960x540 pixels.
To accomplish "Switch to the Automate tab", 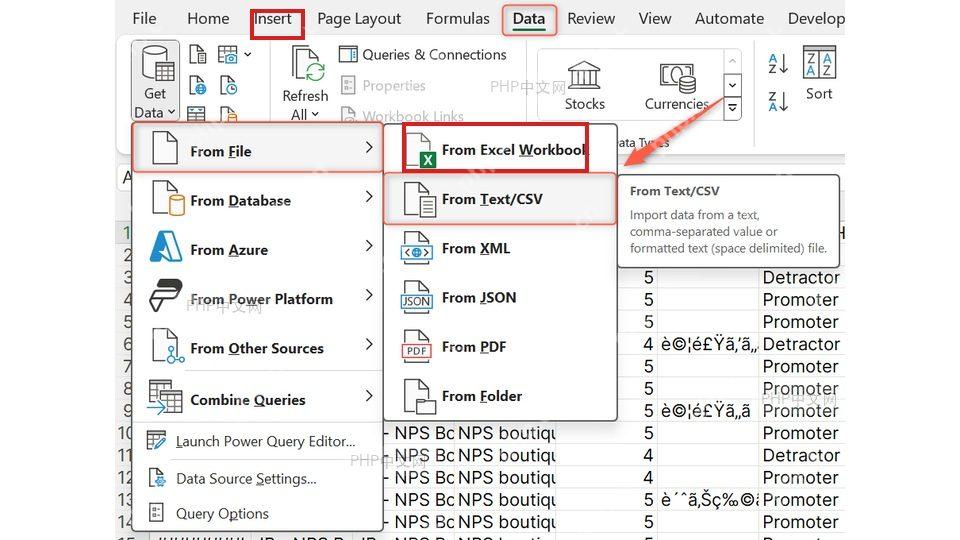I will tap(729, 19).
